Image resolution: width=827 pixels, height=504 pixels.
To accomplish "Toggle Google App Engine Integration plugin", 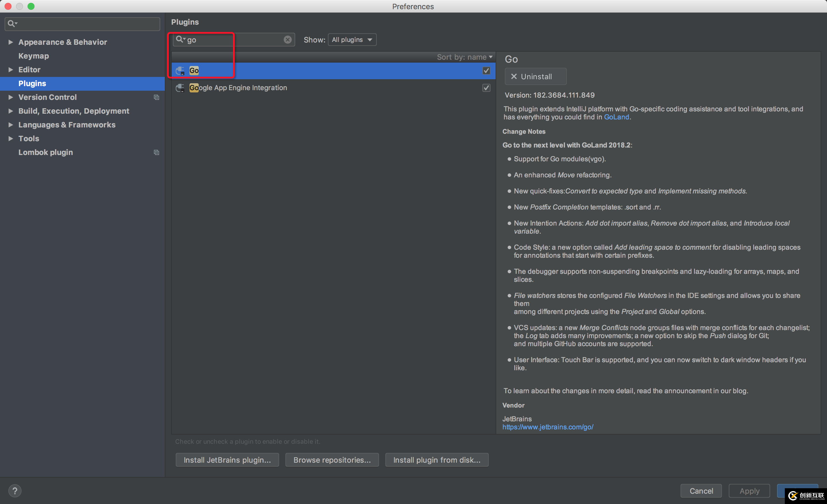I will pos(487,87).
